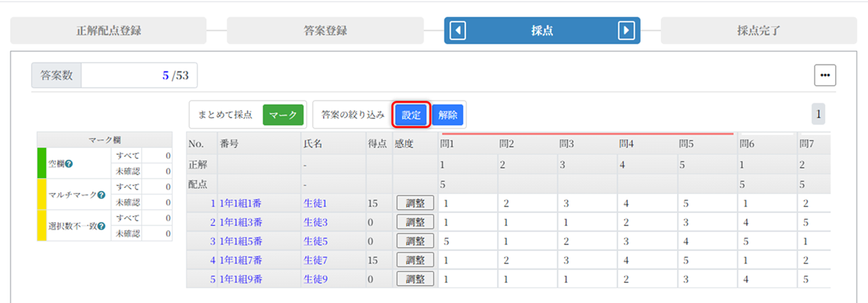This screenshot has width=868, height=303.
Task: Click 選択数不一致 すべて row
Action: tap(142, 218)
